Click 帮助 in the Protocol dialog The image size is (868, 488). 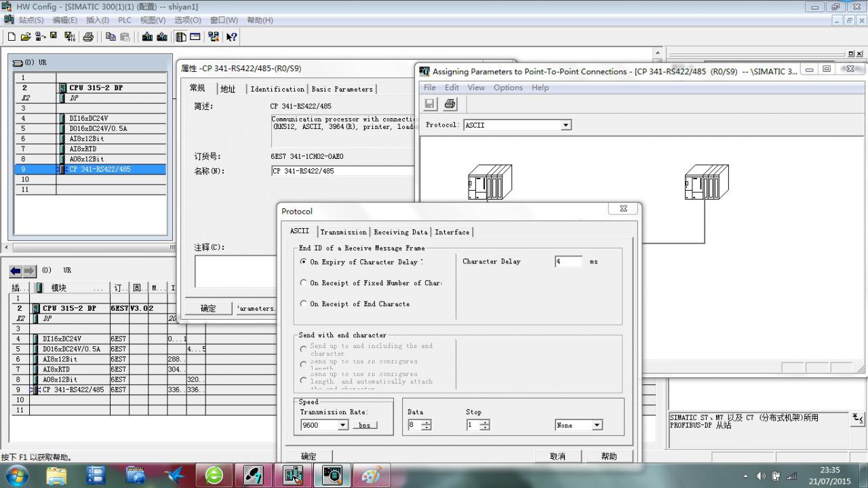click(609, 456)
